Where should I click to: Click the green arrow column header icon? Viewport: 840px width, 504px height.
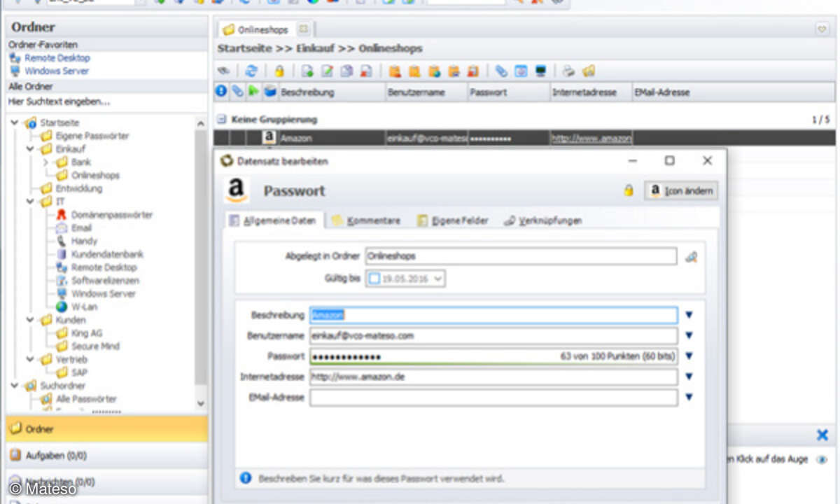[x=253, y=91]
